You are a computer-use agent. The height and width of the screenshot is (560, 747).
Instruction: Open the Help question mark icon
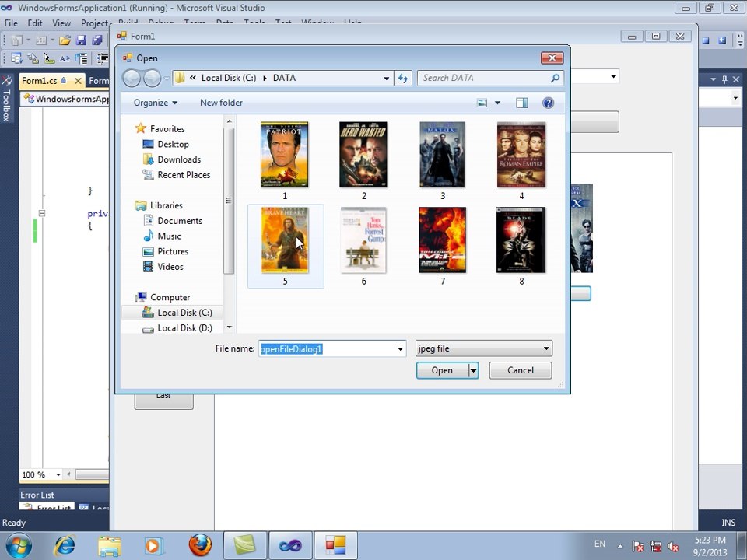(549, 103)
